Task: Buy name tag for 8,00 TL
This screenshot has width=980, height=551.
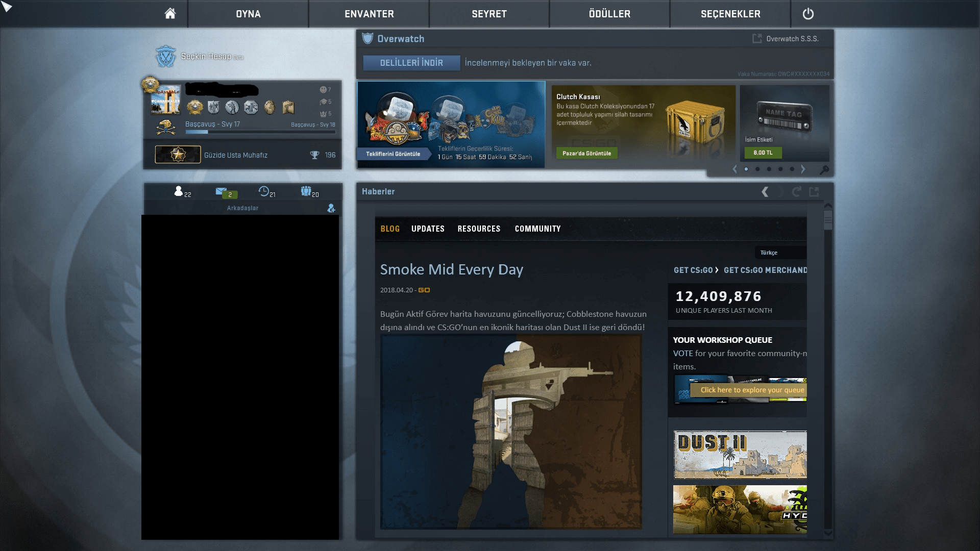Action: pos(763,153)
